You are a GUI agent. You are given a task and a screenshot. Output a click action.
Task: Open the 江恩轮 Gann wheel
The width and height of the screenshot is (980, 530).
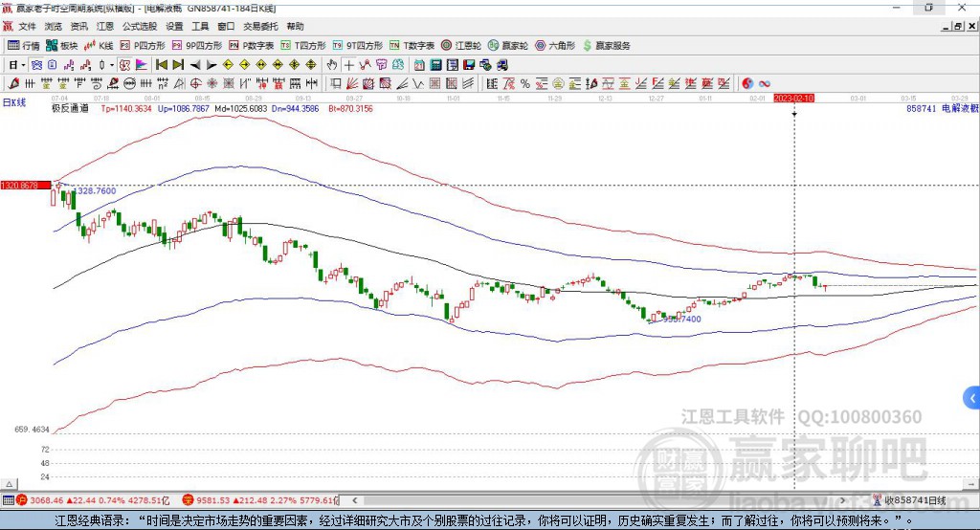pos(461,46)
